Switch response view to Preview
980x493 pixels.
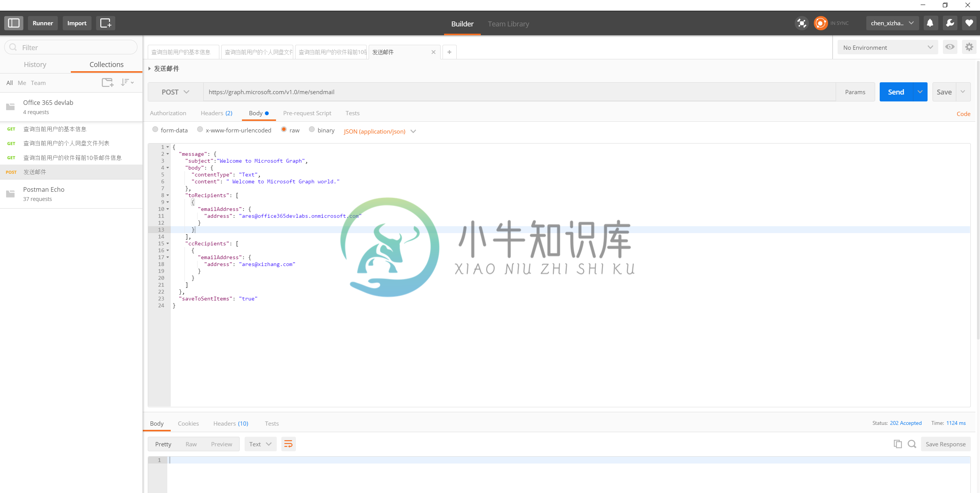[222, 444]
